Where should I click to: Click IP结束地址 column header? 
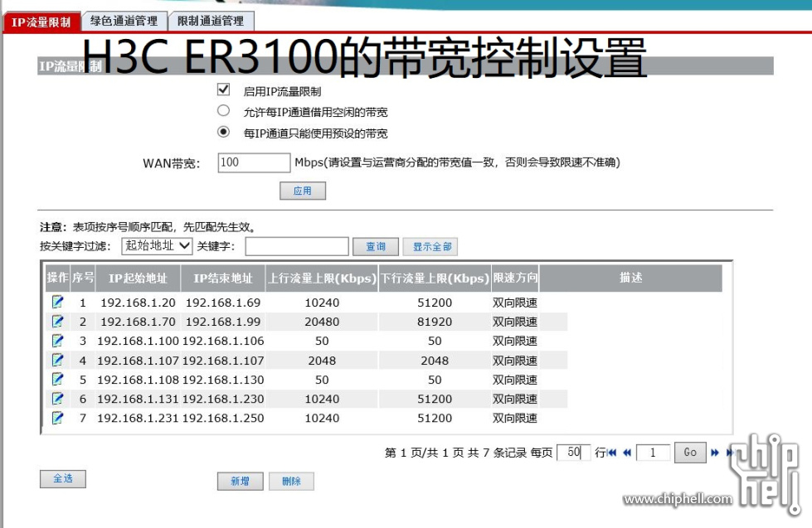[222, 279]
